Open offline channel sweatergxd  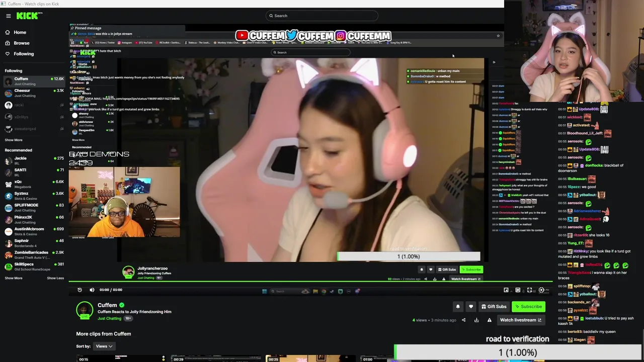pos(34,129)
